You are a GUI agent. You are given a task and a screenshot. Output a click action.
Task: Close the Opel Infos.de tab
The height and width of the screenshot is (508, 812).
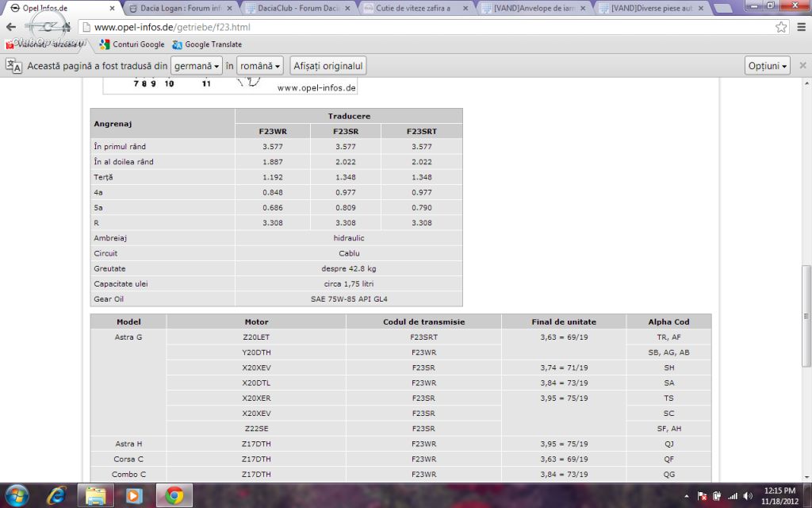tap(113, 8)
